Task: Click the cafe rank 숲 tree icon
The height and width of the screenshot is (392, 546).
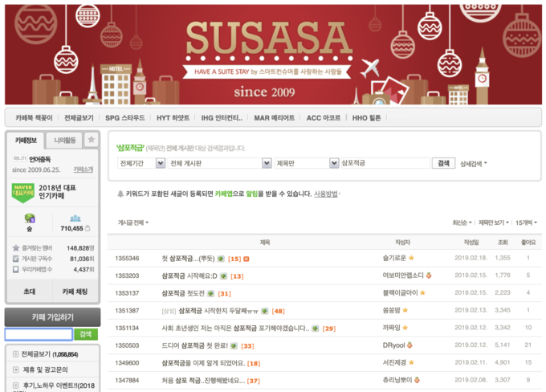Action: pyautogui.click(x=29, y=218)
